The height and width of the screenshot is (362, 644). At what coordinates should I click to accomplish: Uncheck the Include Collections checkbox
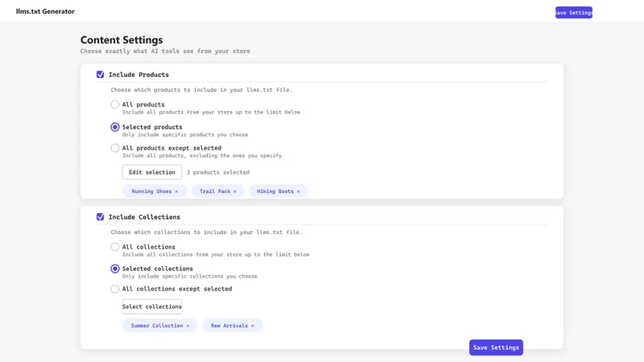click(100, 216)
